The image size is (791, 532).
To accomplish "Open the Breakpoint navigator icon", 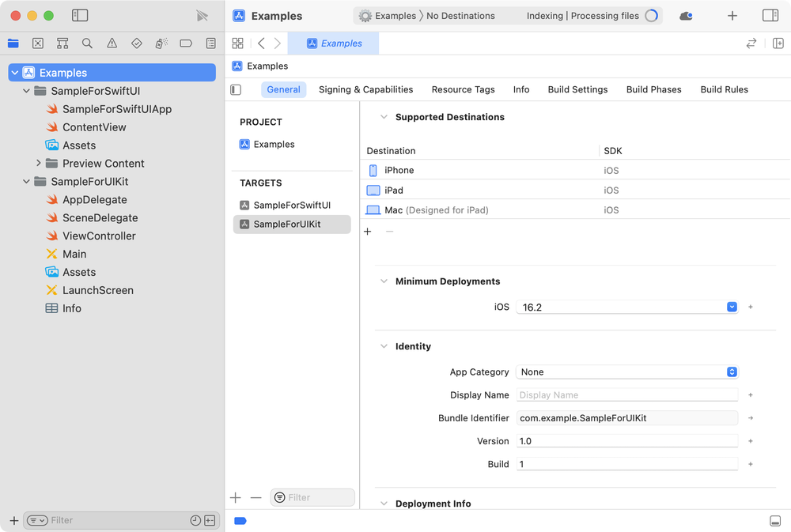I will (x=186, y=43).
